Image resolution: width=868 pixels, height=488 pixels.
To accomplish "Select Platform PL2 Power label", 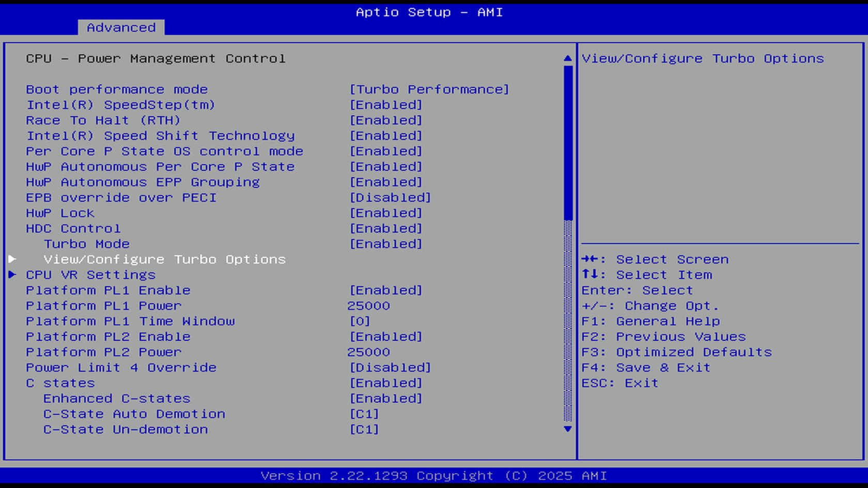I will (104, 352).
